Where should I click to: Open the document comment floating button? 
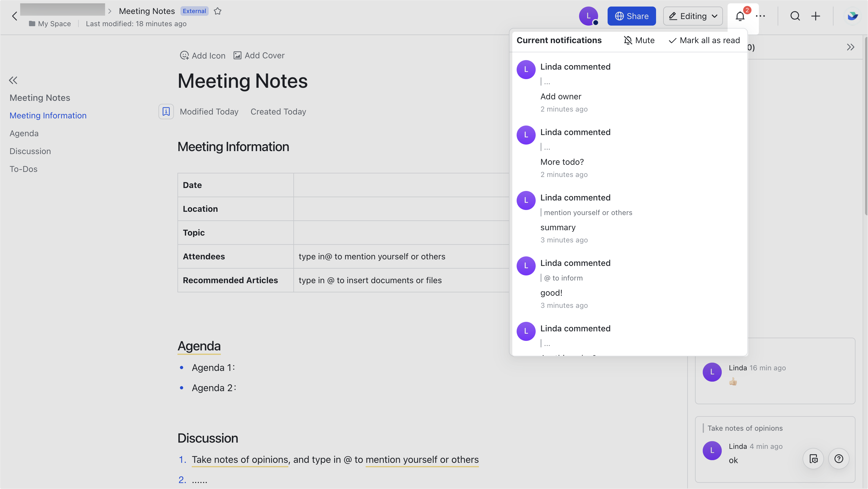(x=813, y=459)
